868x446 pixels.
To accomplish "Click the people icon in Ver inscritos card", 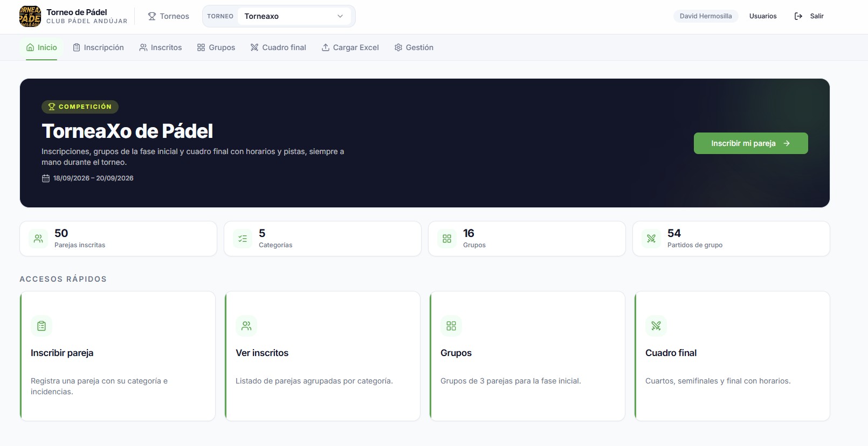I will [x=246, y=326].
